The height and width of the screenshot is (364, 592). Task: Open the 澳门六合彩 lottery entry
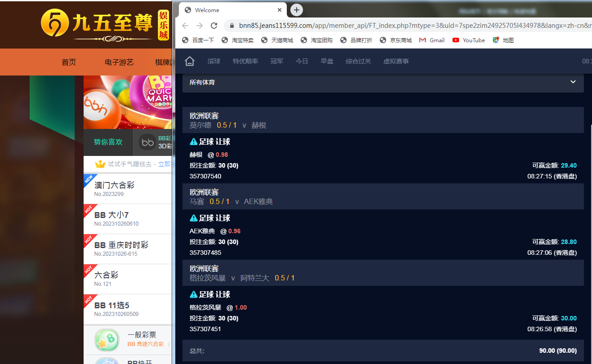pyautogui.click(x=128, y=189)
